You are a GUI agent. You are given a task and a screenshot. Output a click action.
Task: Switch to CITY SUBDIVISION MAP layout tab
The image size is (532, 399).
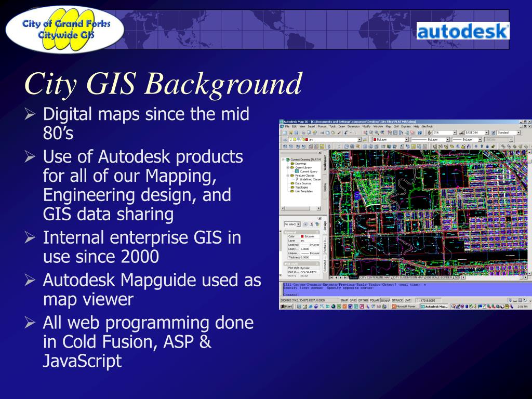[408, 277]
